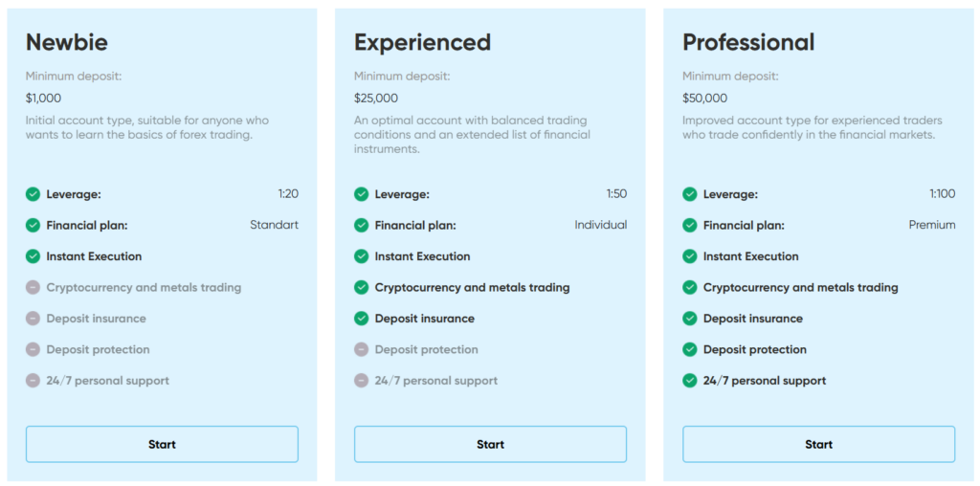This screenshot has height=486, width=980.
Task: Click gray minus beside Experienced 24/7 personal support
Action: click(361, 381)
